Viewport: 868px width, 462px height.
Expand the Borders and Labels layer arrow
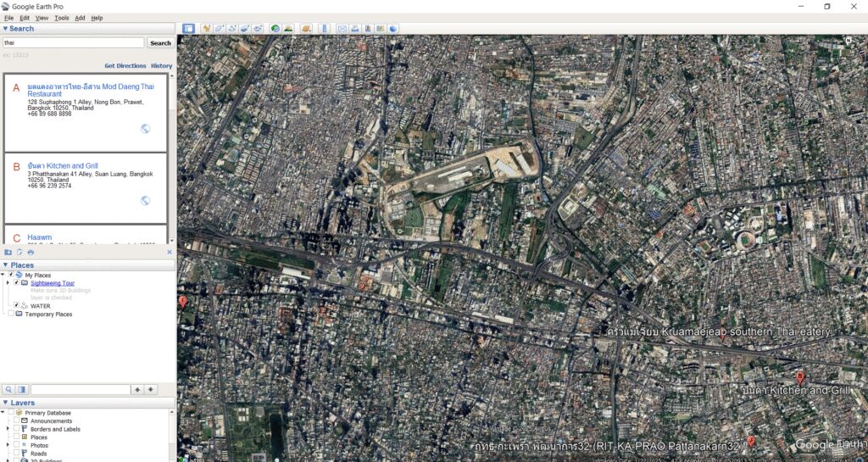pos(8,429)
